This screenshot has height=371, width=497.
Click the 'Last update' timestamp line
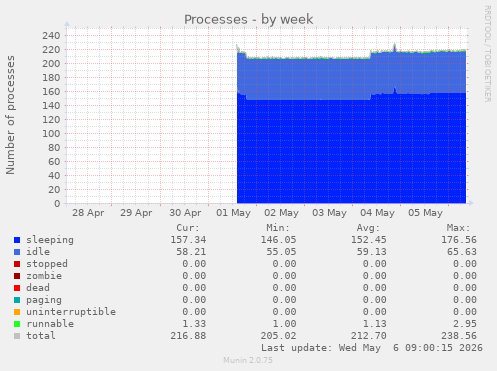pyautogui.click(x=372, y=348)
